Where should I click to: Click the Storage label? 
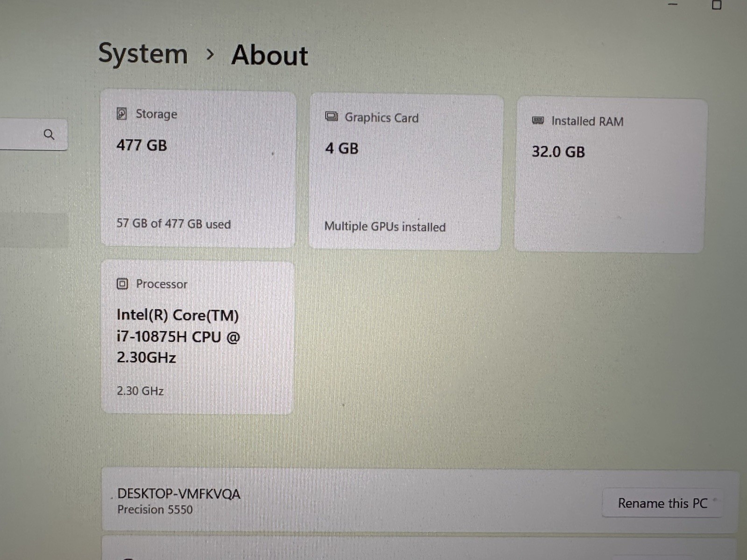click(156, 114)
